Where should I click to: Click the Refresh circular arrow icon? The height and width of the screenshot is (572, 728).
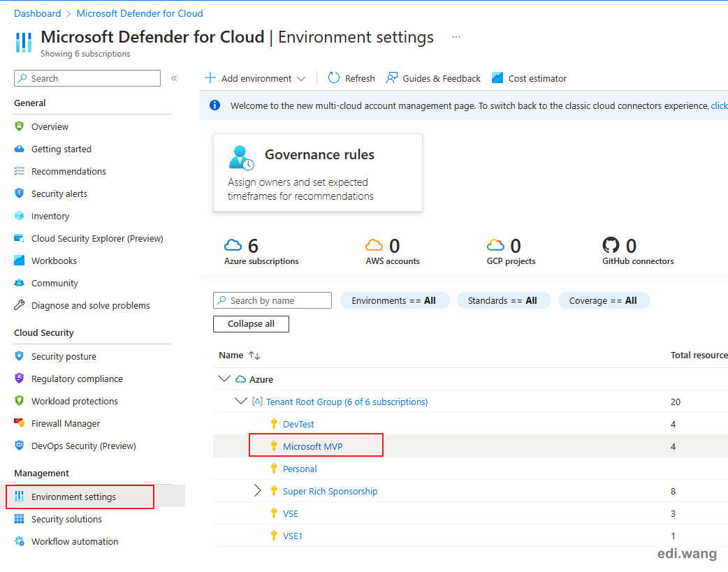(333, 78)
